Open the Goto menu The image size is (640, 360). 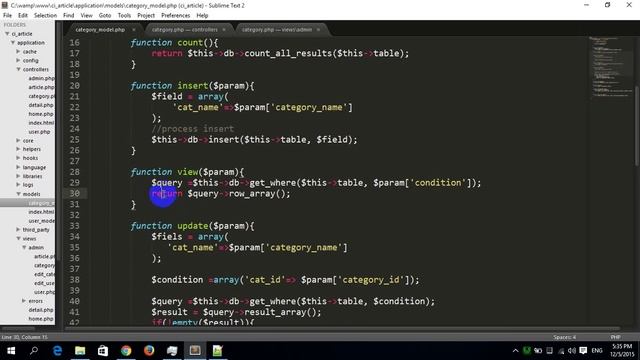(105, 16)
